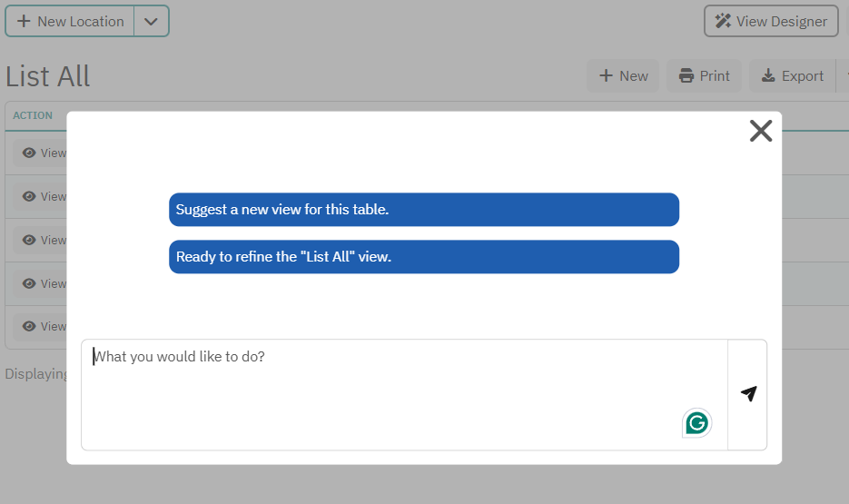Choose "Ready to refine the List All view"

423,257
